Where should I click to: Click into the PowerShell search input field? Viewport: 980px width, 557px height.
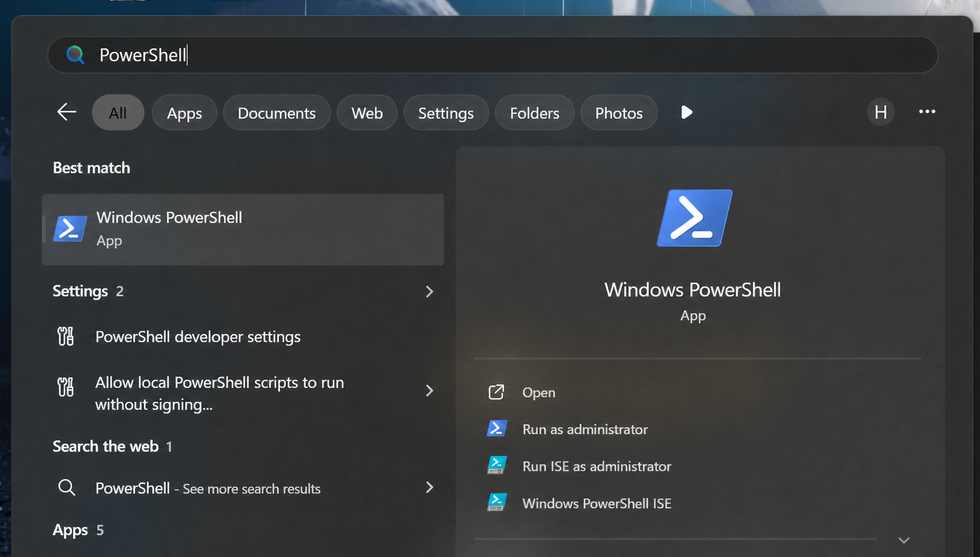pos(493,55)
